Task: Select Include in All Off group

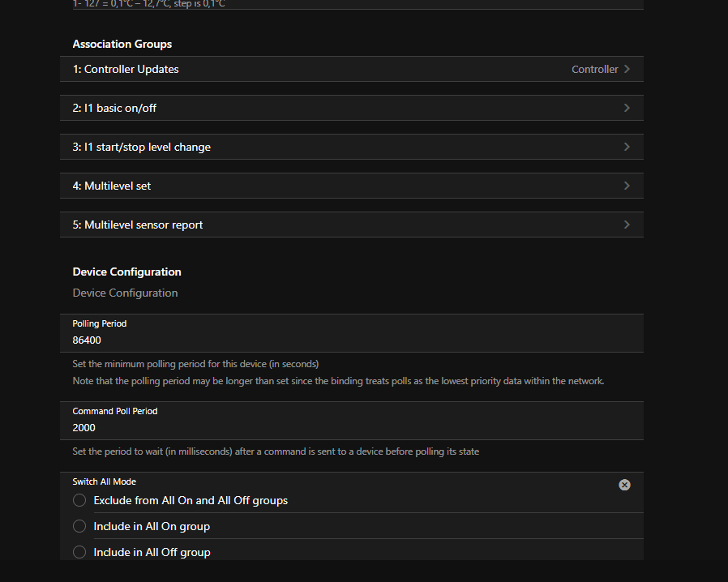Action: [79, 552]
